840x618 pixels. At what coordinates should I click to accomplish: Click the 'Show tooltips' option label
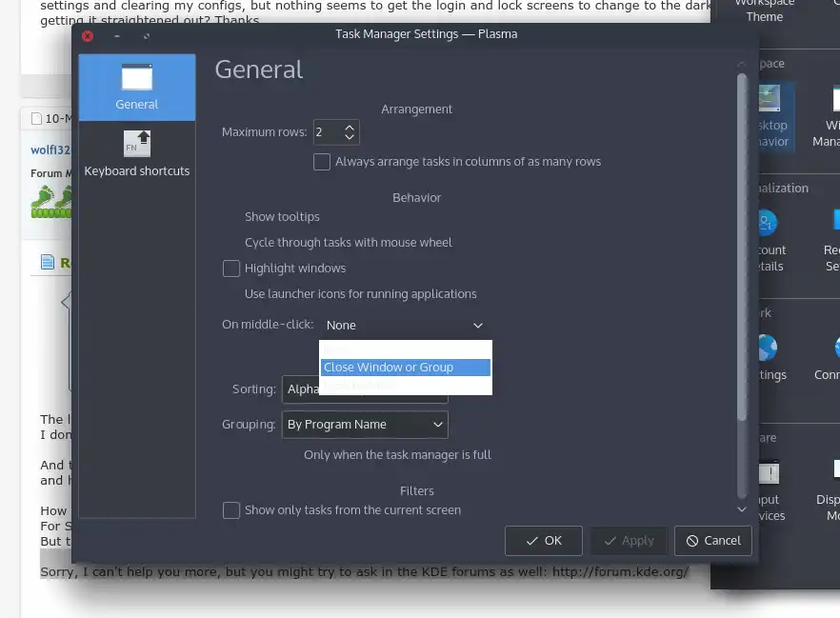coord(282,217)
